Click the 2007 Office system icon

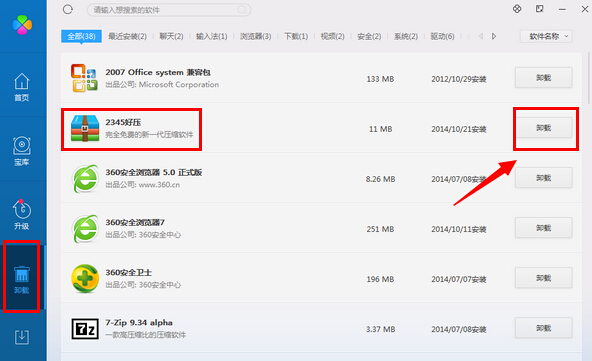pyautogui.click(x=85, y=78)
